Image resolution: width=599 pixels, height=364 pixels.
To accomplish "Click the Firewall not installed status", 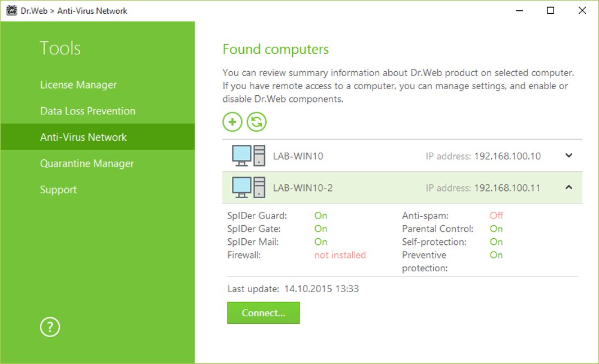I will pos(340,255).
